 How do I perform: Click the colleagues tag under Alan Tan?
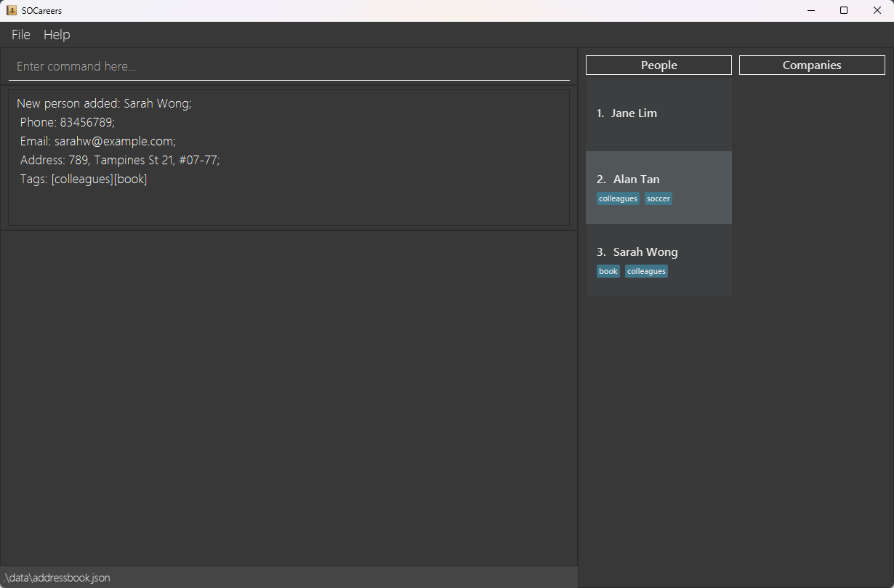click(x=618, y=198)
